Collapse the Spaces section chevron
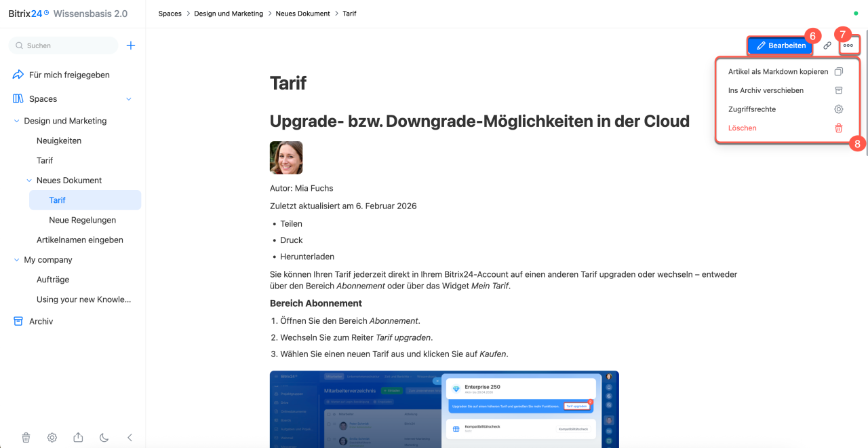Viewport: 868px width, 448px height. (x=129, y=99)
